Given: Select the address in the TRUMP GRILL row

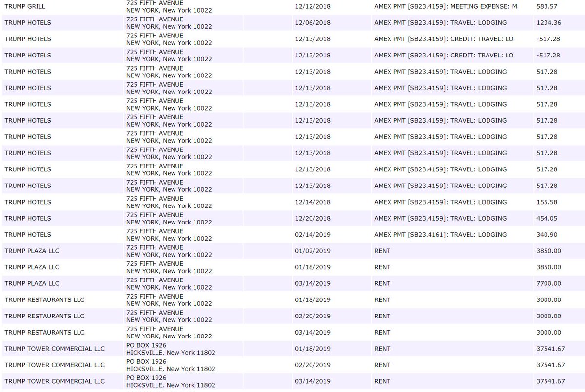Looking at the screenshot, I should click(169, 6).
